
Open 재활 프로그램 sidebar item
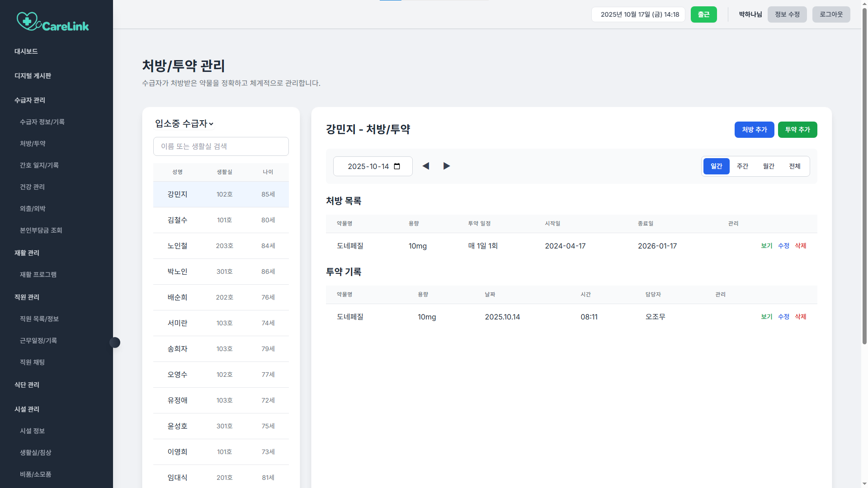[38, 275]
